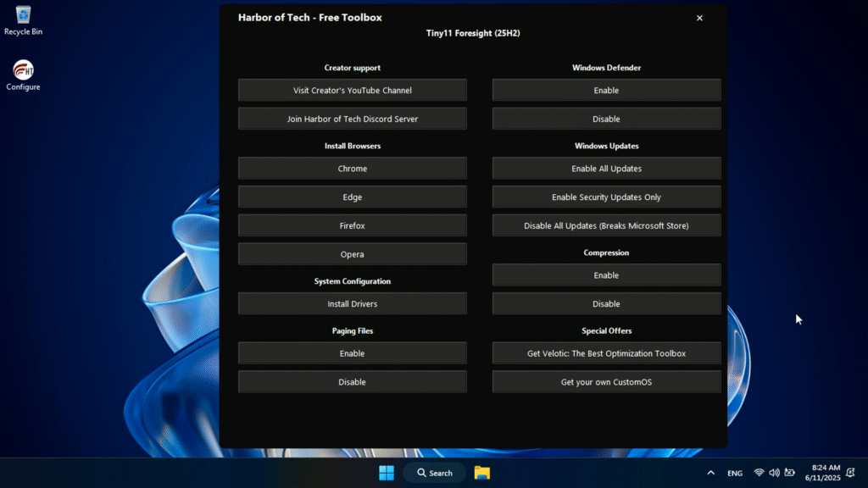Enable Compression
868x488 pixels.
[x=607, y=275]
